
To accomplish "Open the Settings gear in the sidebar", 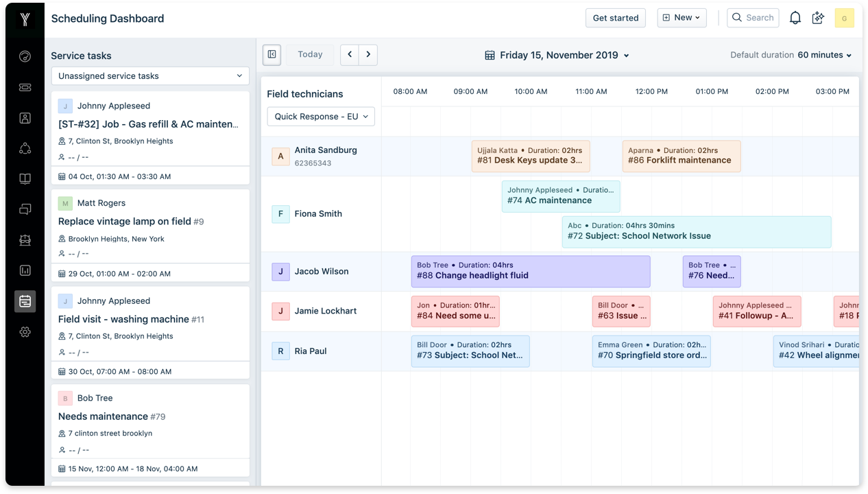I will coord(25,331).
